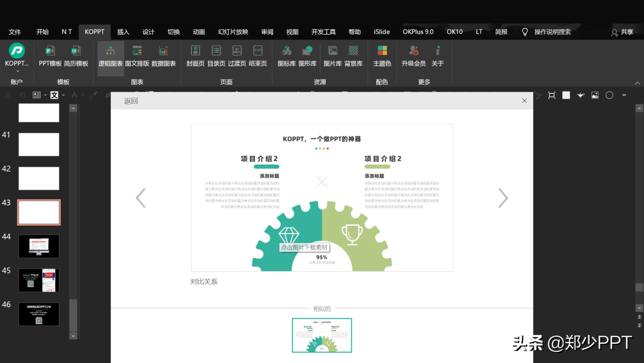Click the 对比关系 category label
This screenshot has width=644, height=363.
[x=204, y=282]
